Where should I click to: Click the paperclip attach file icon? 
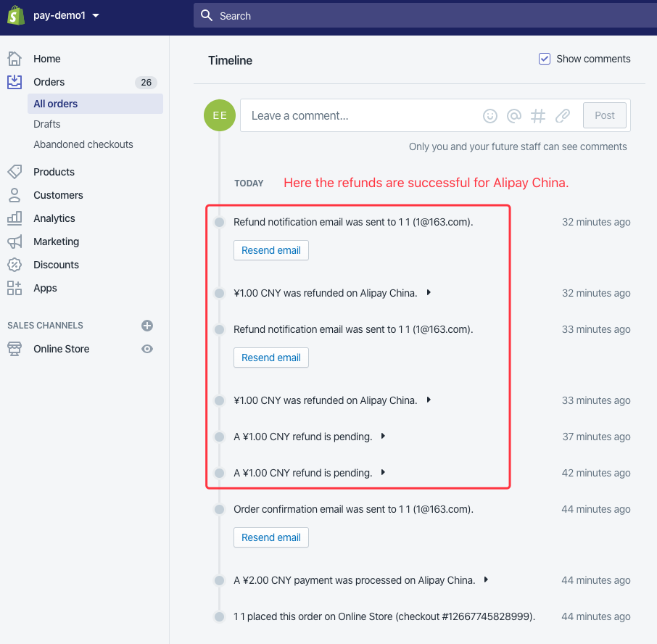pos(563,115)
